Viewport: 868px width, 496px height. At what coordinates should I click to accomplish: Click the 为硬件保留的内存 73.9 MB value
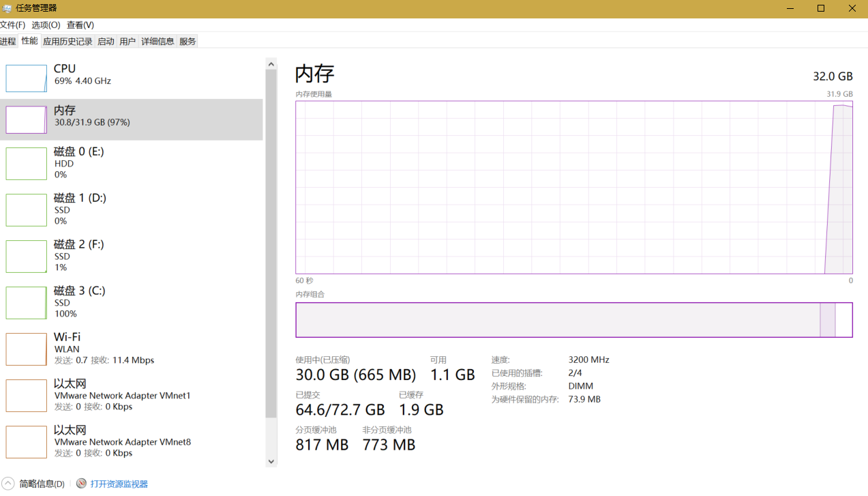pos(584,399)
